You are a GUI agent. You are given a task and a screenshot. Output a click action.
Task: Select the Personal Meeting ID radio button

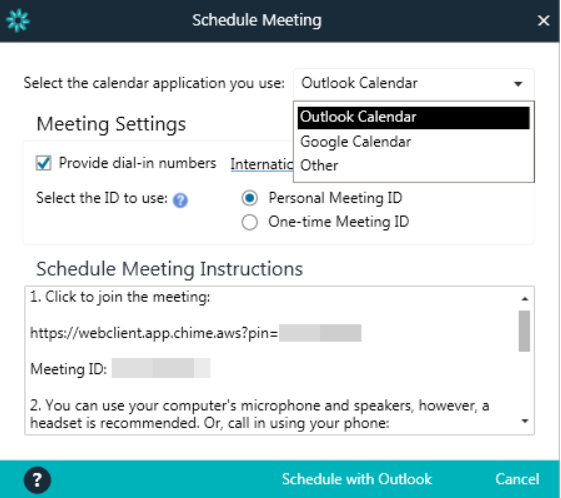pos(249,198)
